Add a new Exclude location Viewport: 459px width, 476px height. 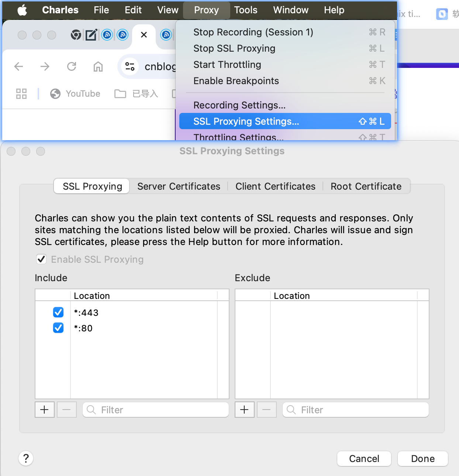(x=245, y=410)
